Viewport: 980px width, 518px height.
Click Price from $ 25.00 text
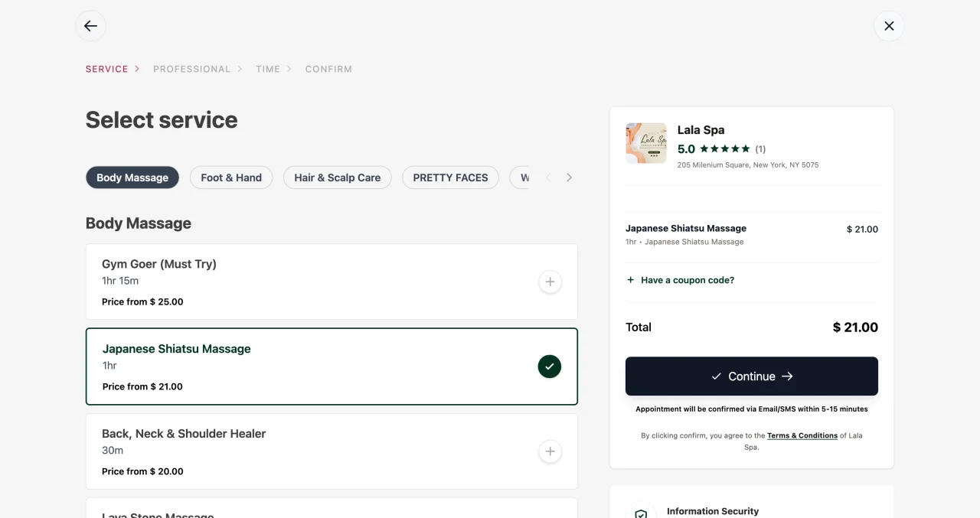pos(142,301)
